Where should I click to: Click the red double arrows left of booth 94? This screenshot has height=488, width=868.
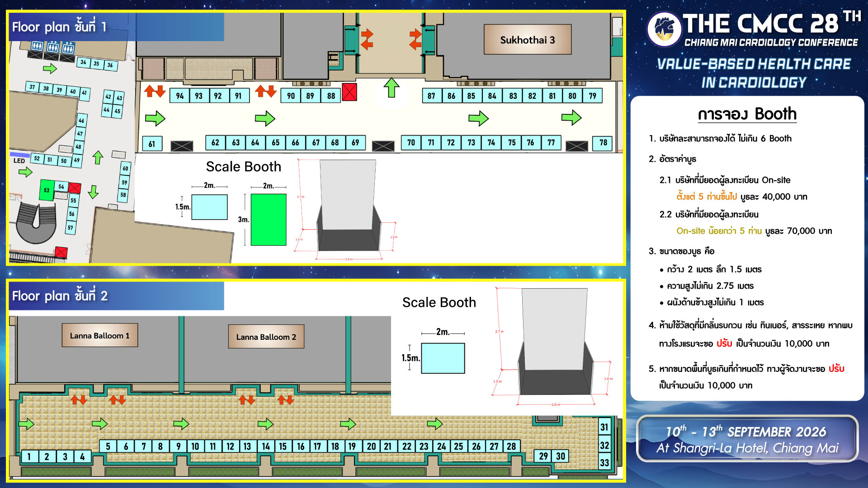(x=155, y=91)
